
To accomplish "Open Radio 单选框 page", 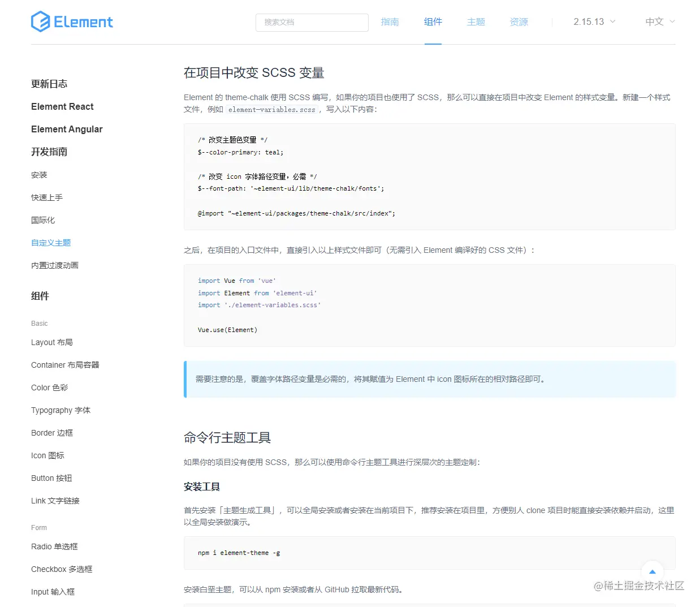I will [x=54, y=546].
